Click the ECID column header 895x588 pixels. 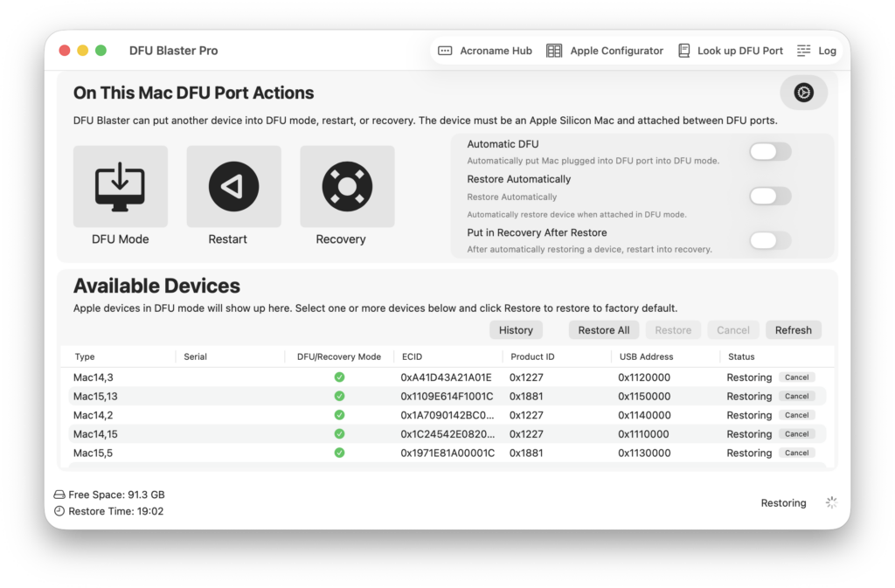[x=412, y=356]
